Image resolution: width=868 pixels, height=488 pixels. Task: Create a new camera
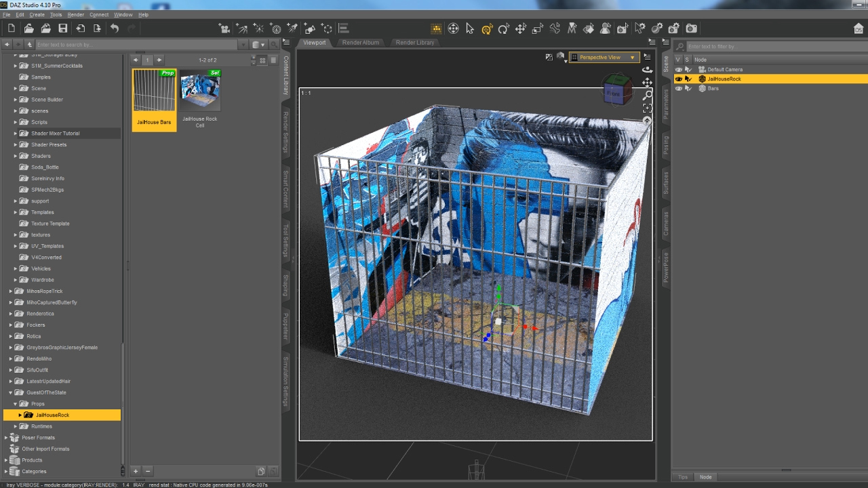[224, 28]
